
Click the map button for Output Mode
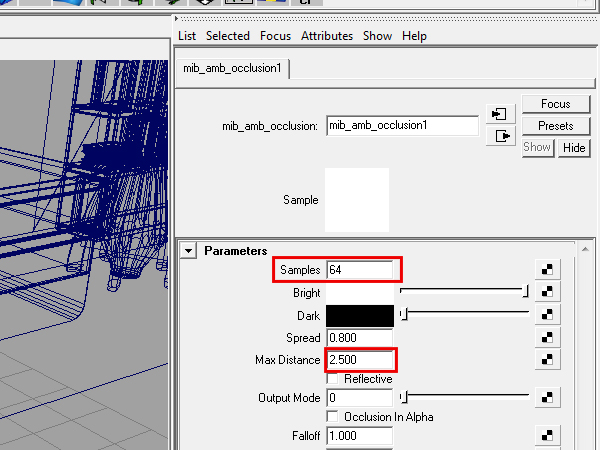(548, 398)
